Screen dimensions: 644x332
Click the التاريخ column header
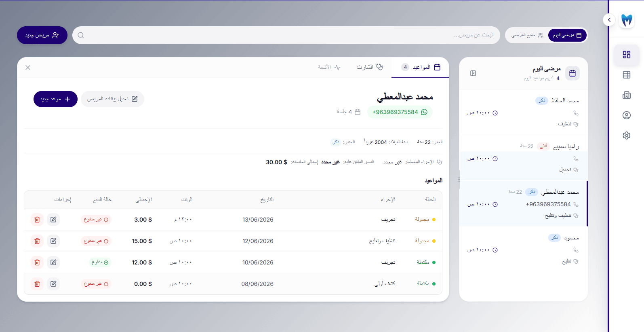[267, 199]
